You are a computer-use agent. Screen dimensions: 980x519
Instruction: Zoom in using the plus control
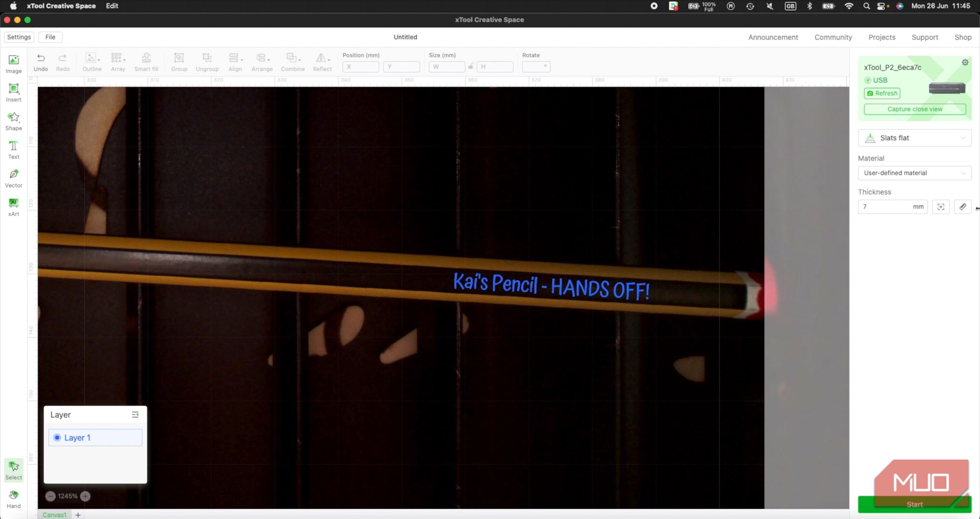coord(85,496)
